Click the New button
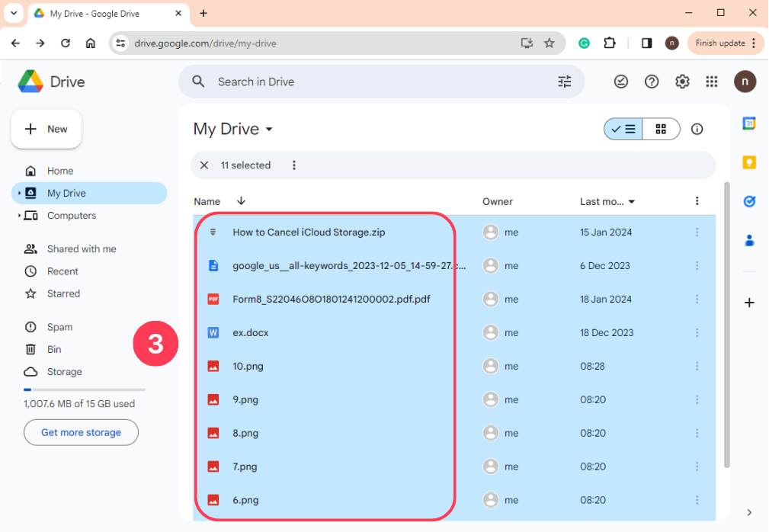Image resolution: width=769 pixels, height=532 pixels. pos(46,129)
